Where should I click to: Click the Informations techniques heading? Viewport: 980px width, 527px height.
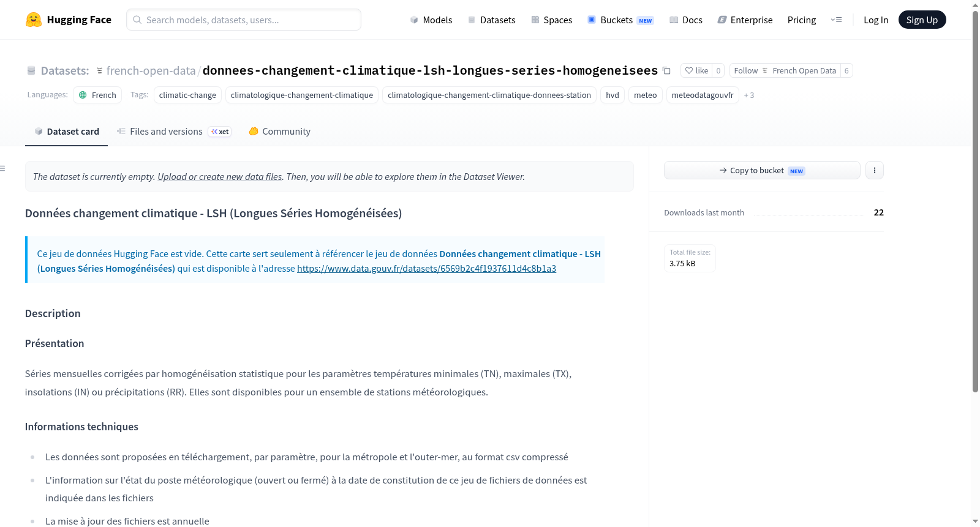[81, 427]
